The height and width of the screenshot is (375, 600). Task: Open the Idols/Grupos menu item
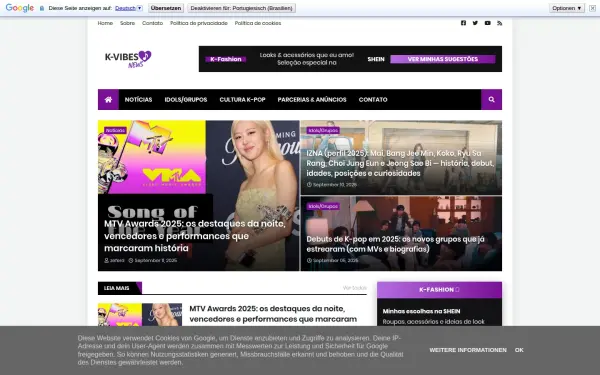tap(186, 99)
